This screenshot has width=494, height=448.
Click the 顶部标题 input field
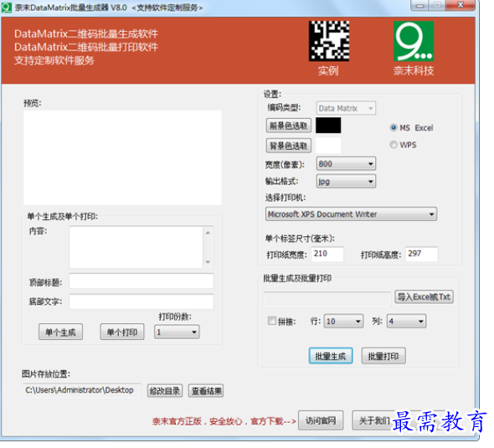point(142,281)
